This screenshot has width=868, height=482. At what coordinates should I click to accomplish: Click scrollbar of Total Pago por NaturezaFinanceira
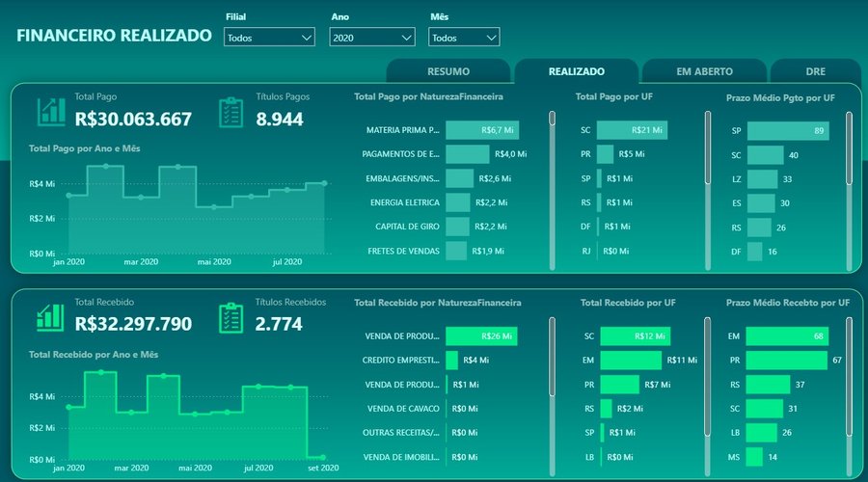click(x=552, y=190)
